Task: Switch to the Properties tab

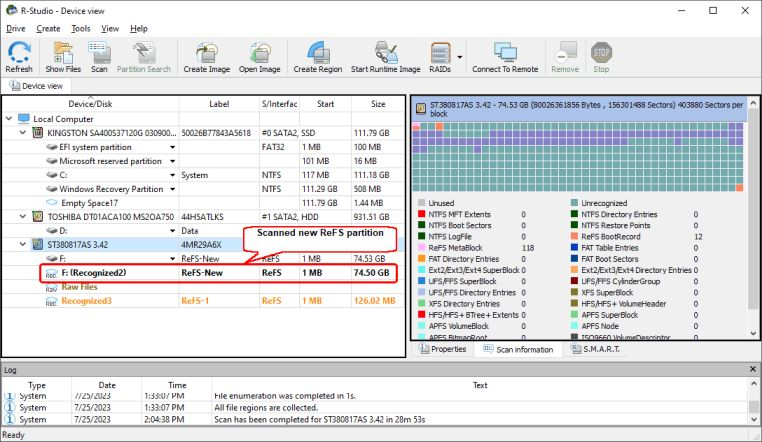Action: [x=443, y=349]
